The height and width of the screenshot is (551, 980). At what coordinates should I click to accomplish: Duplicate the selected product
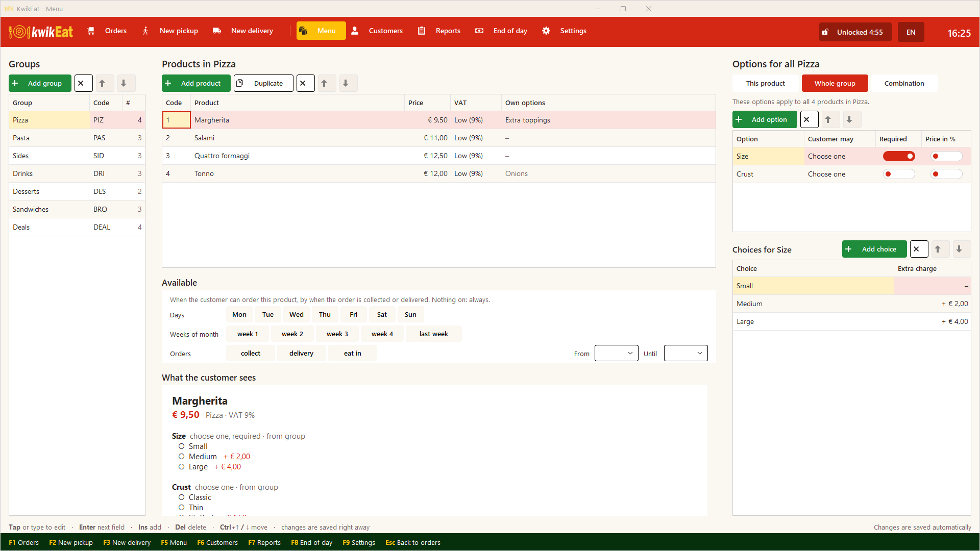point(263,83)
